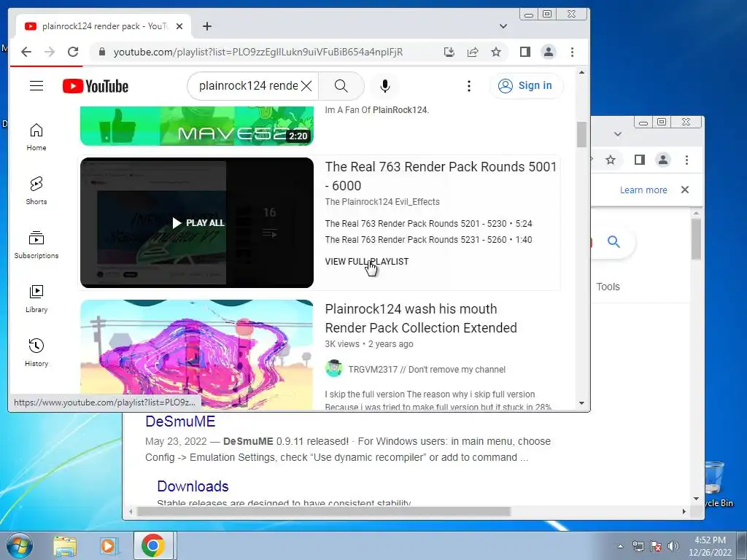Open Windows Start menu
Screen dimensions: 747x560
[x=19, y=545]
